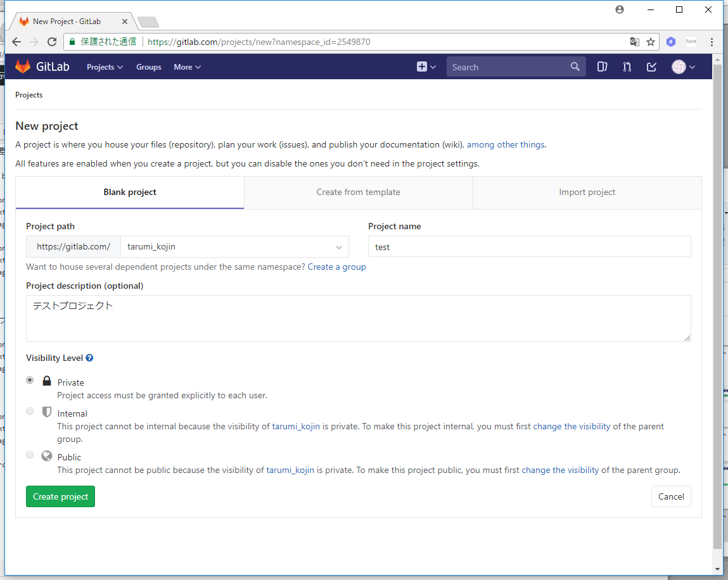Viewport: 728px width, 580px height.
Task: Switch to Create from template tab
Action: 358,192
